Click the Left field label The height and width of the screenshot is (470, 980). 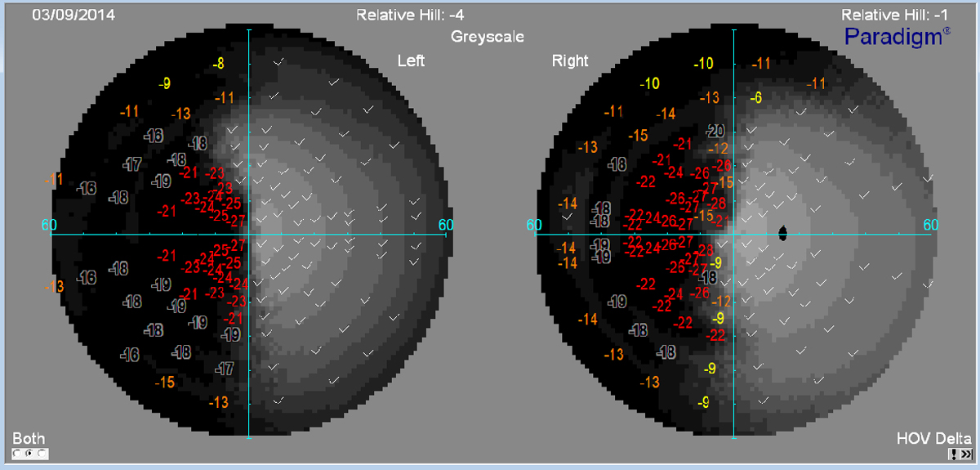(411, 60)
